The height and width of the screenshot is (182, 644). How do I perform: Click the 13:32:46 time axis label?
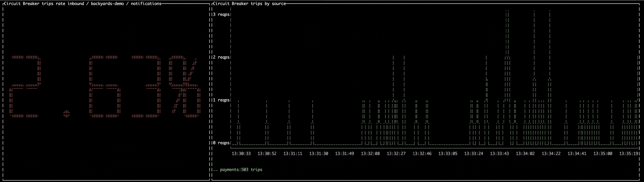point(422,154)
